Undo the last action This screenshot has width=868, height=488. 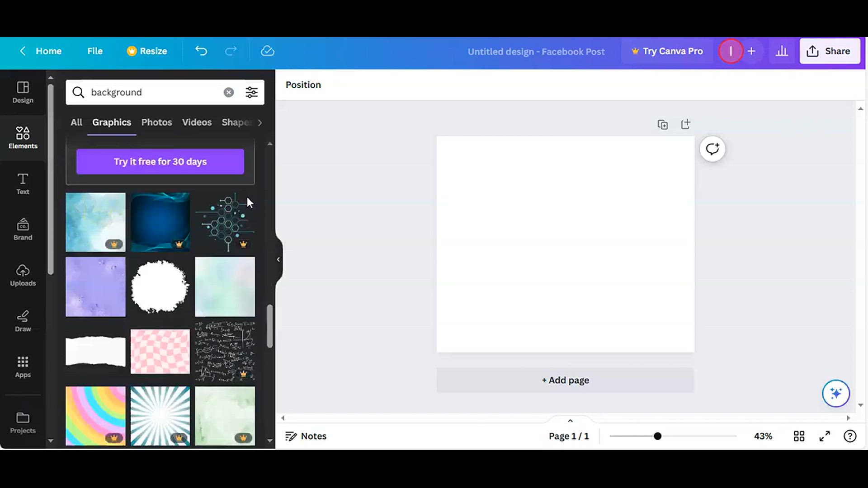(x=201, y=51)
